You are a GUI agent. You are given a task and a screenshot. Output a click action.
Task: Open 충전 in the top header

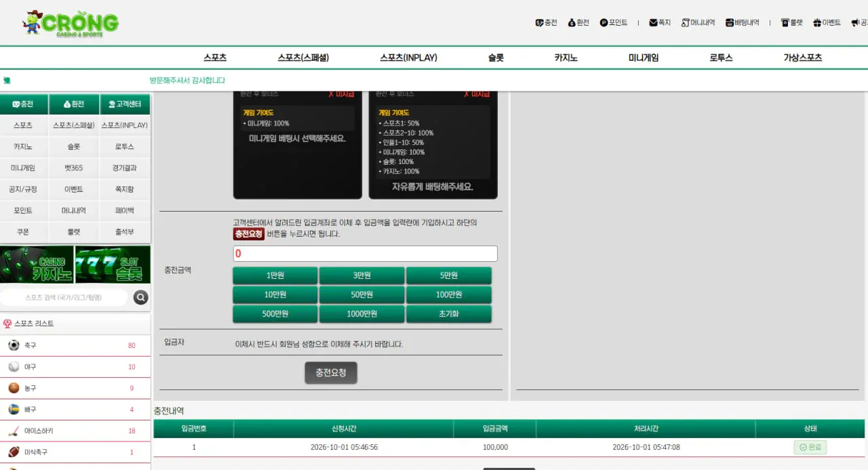546,22
